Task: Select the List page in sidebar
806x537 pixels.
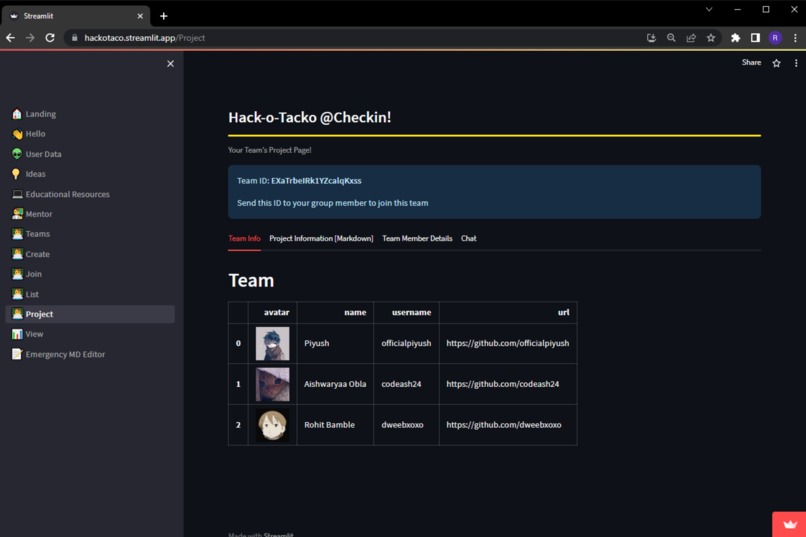Action: [x=90, y=294]
